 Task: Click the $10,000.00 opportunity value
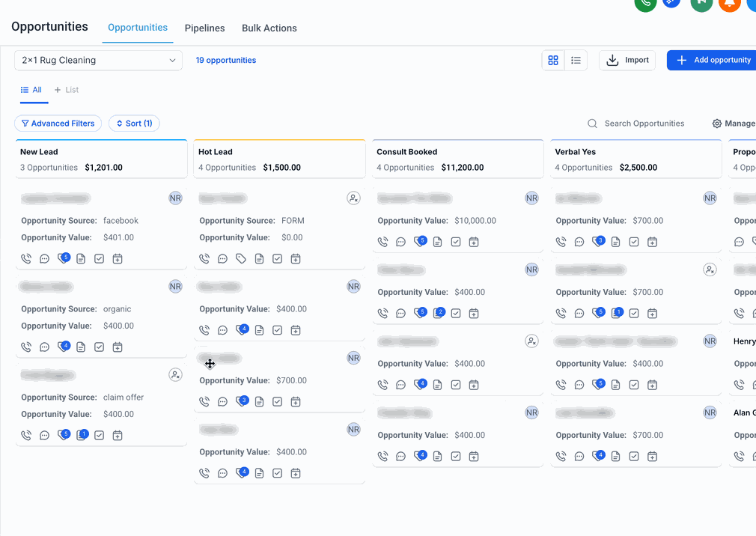[x=475, y=221]
